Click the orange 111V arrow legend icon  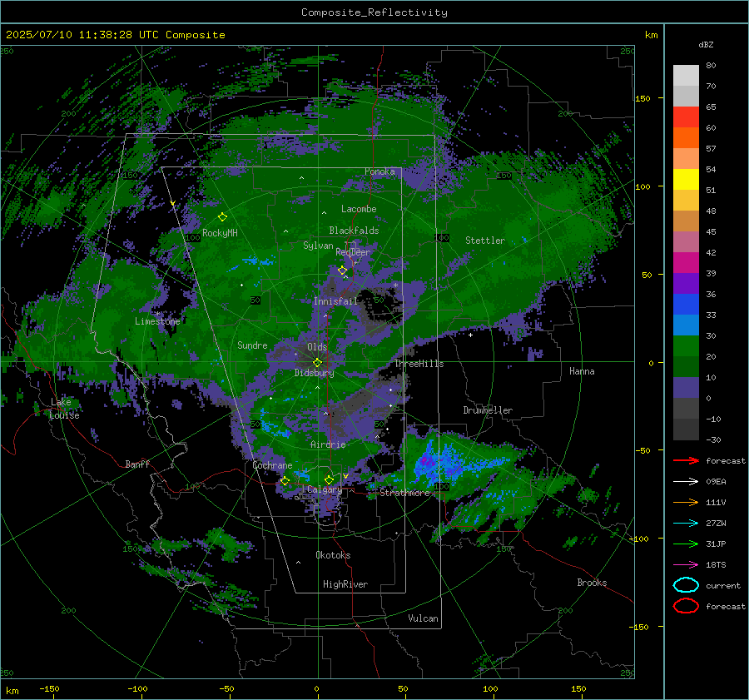pos(686,502)
